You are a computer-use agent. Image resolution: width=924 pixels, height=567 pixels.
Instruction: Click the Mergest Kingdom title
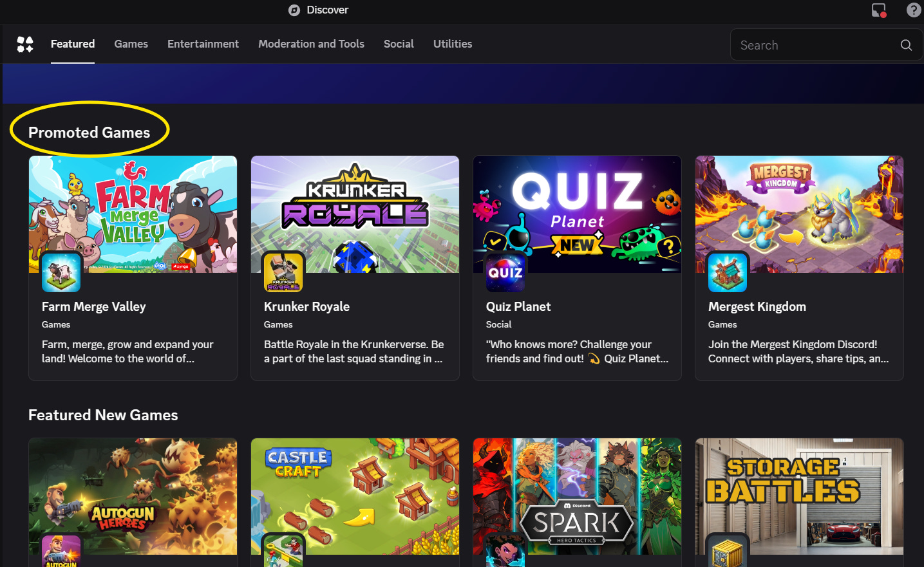tap(757, 307)
